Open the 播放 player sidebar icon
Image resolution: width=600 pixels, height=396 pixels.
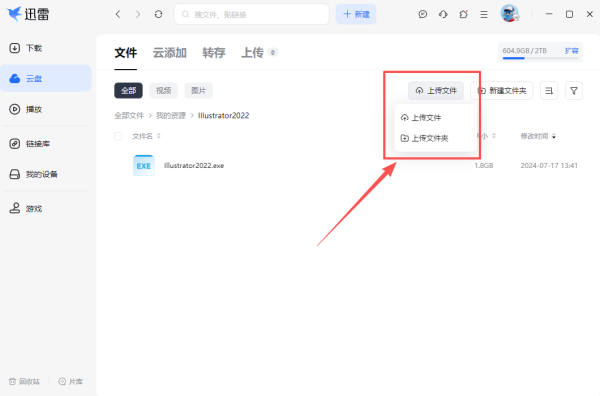click(15, 109)
